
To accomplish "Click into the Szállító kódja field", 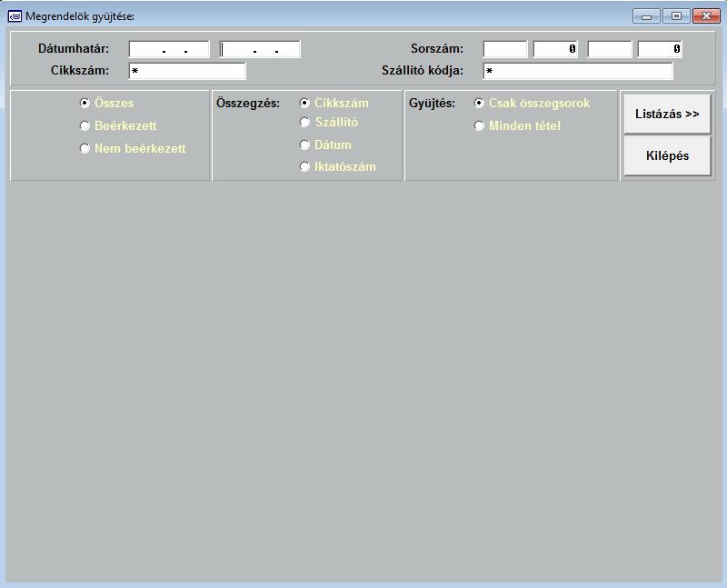I will click(x=578, y=71).
